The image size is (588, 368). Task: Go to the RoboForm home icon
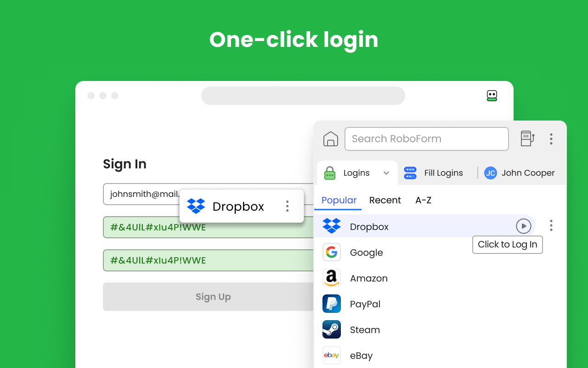click(x=331, y=139)
